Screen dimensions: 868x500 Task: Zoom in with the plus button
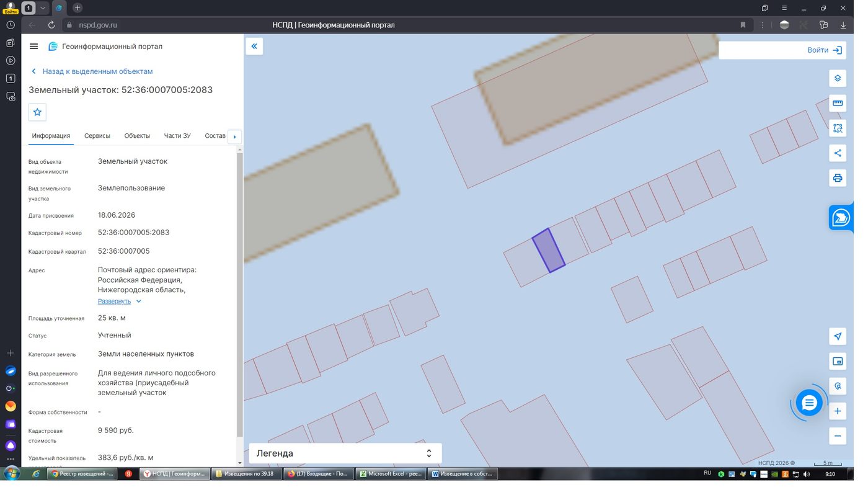pyautogui.click(x=838, y=411)
